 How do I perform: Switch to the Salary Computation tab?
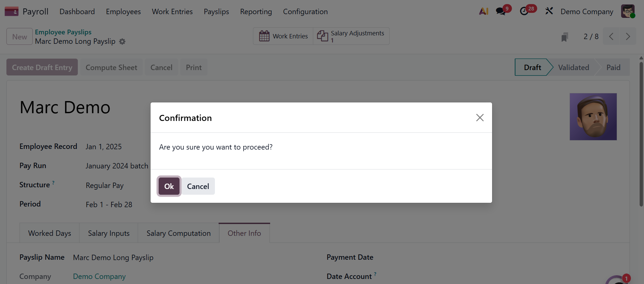coord(179,233)
